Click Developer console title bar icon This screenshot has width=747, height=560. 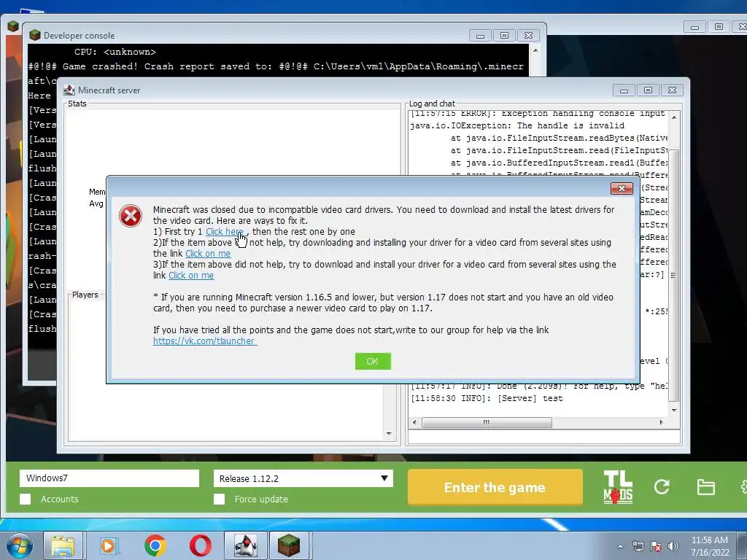[x=35, y=35]
